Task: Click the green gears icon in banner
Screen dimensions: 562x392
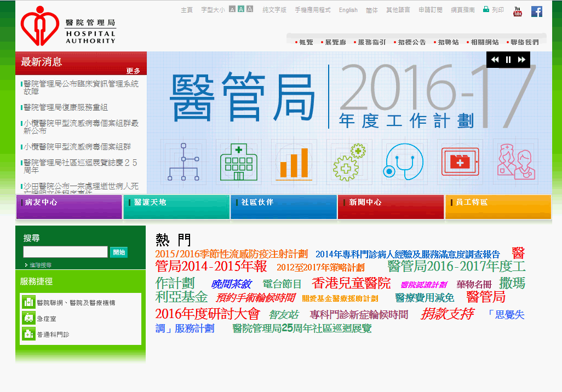Action: coord(349,162)
